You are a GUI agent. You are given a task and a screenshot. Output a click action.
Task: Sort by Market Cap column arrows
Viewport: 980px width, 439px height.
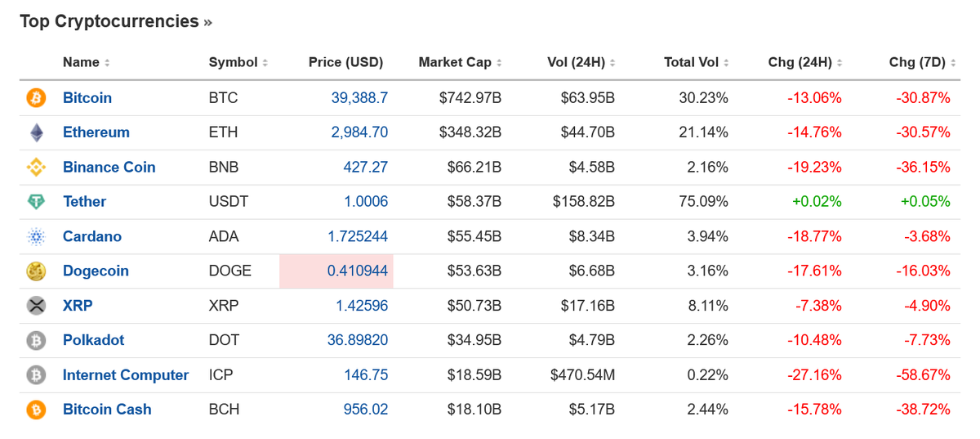pos(498,63)
